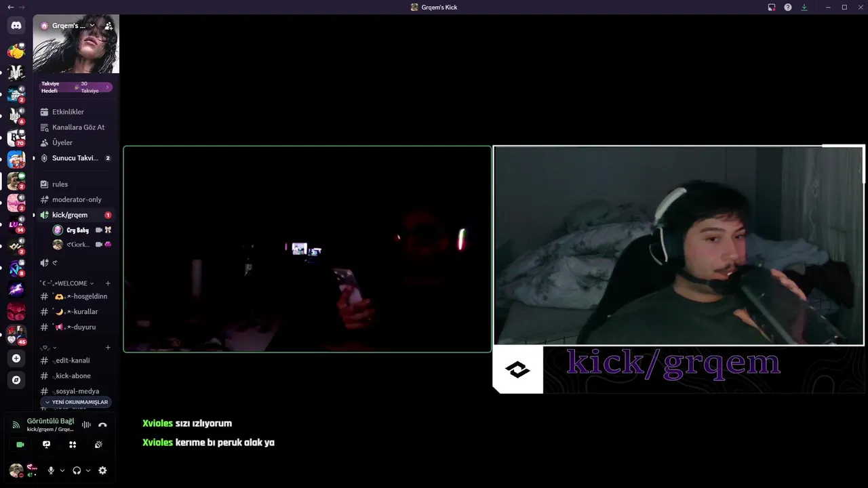The height and width of the screenshot is (488, 868).
Task: Collapse the WELCOME category
Action: [x=67, y=283]
